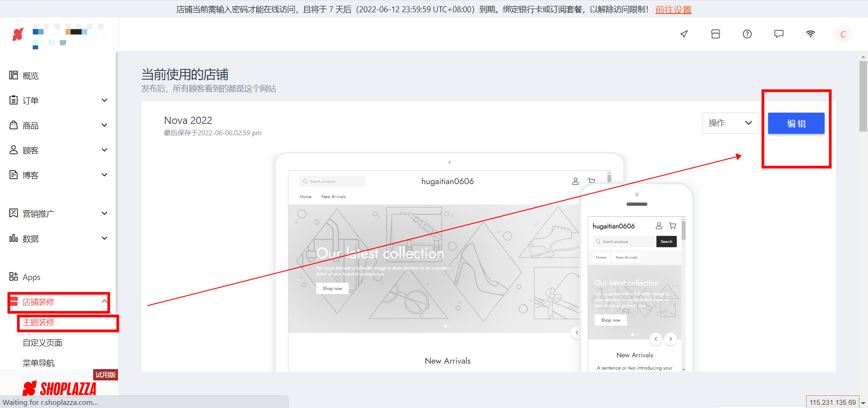
Task: Select 主题装修 submenu item
Action: point(38,322)
